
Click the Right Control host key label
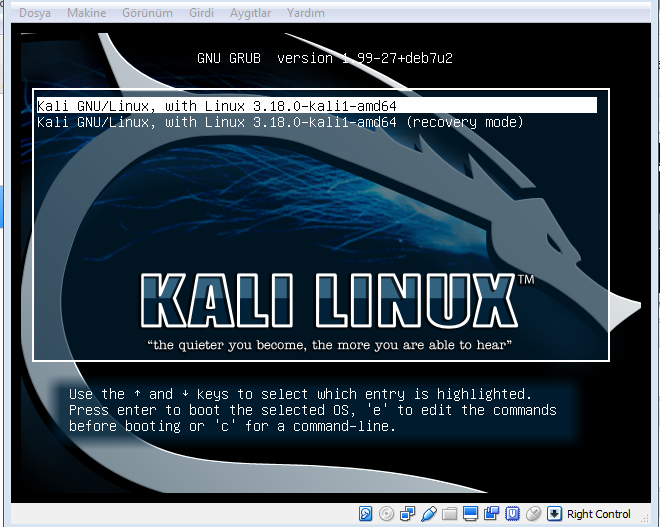(598, 514)
